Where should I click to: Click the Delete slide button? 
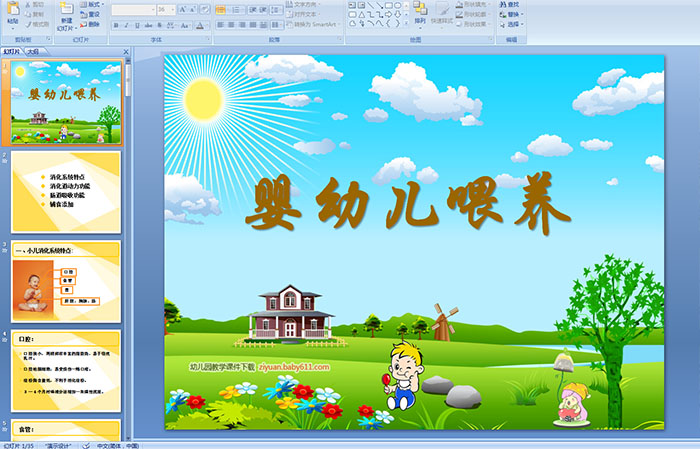tap(91, 24)
